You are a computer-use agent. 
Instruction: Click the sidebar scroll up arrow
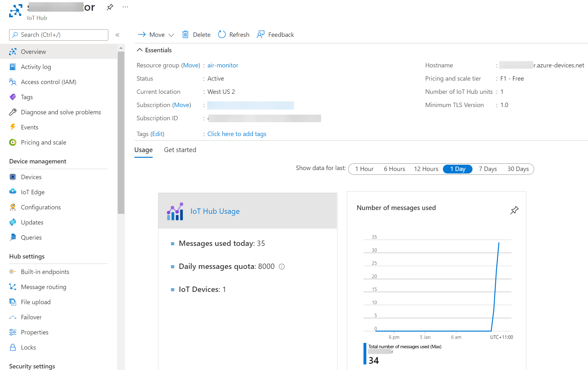coord(121,48)
